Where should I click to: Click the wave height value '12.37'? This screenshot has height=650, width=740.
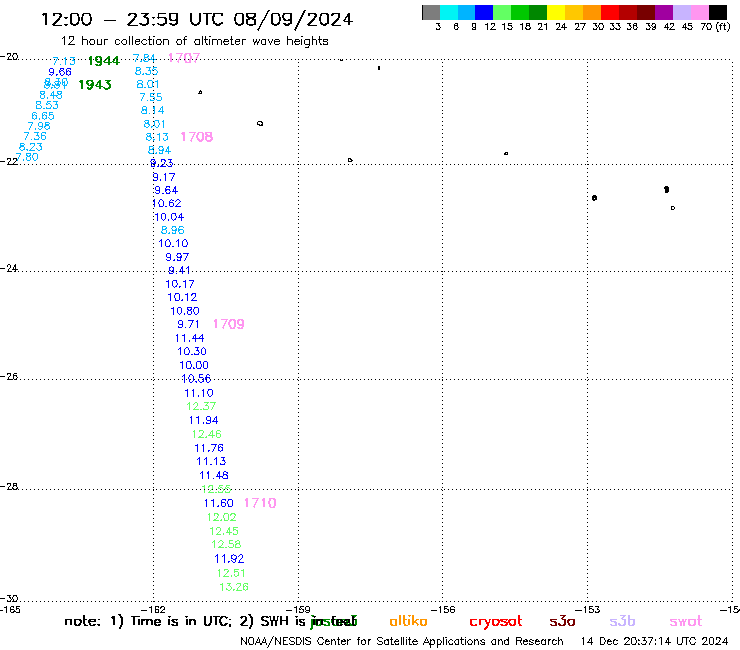pyautogui.click(x=201, y=406)
